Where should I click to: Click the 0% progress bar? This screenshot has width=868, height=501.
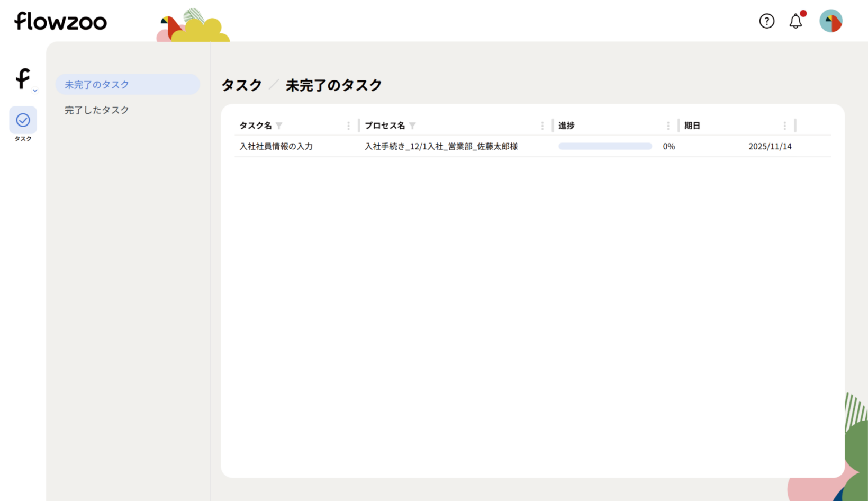(605, 146)
